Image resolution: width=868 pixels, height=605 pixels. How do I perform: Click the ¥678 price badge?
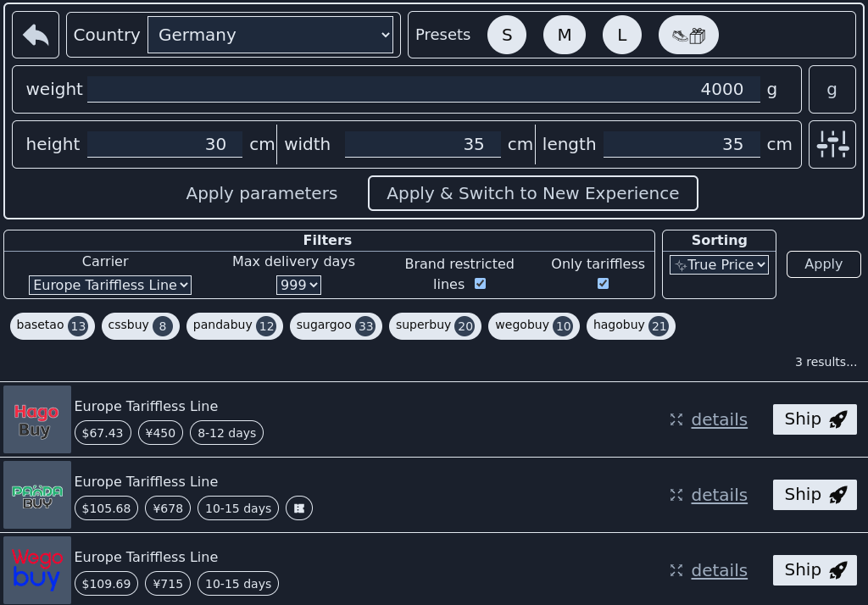click(168, 508)
